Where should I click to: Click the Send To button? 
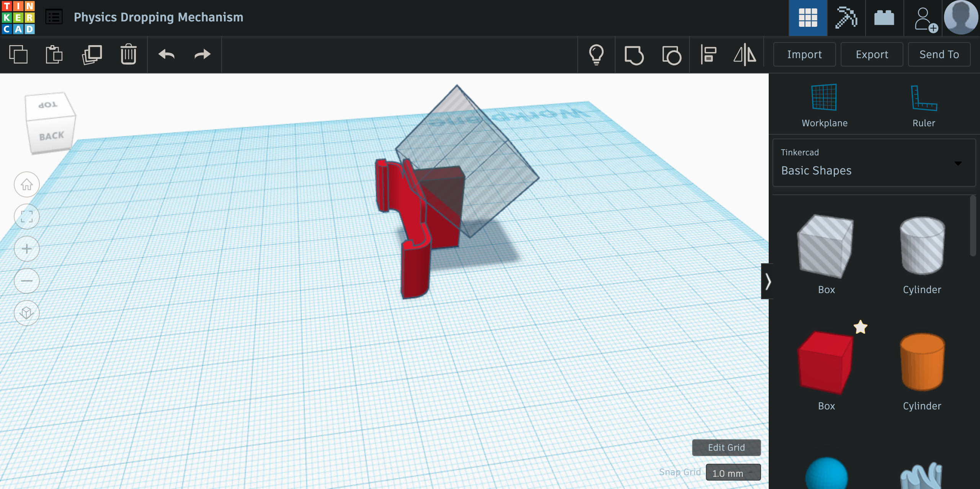[x=939, y=55]
